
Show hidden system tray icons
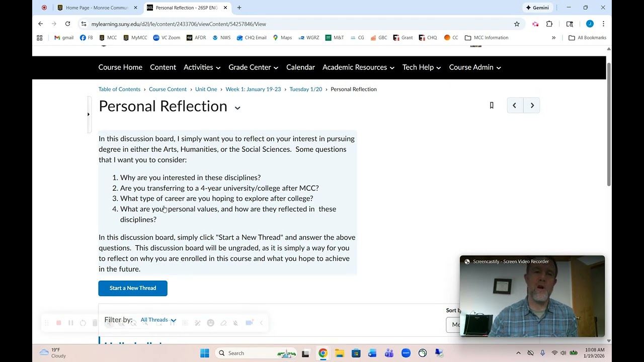[x=518, y=353]
